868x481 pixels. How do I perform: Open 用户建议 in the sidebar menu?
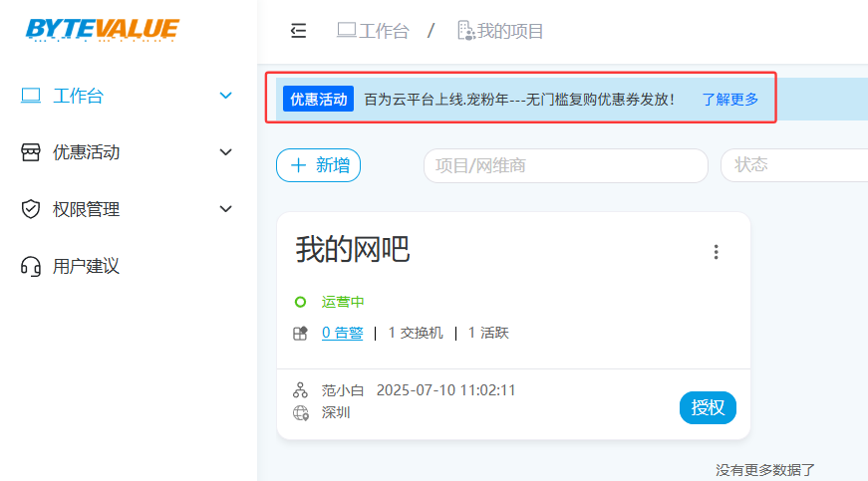pyautogui.click(x=86, y=266)
